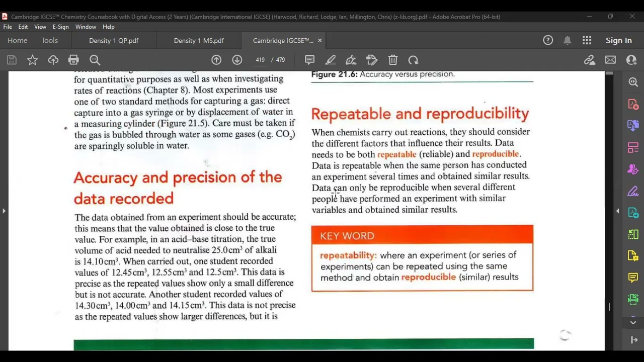Share a link to this file
This screenshot has height=362, width=644.
[x=590, y=60]
